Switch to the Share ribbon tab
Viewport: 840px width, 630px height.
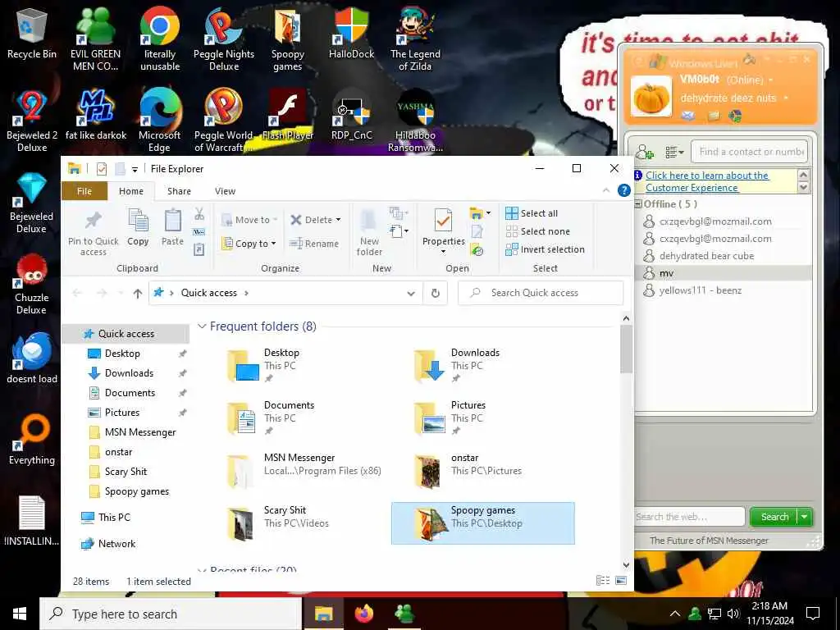click(x=179, y=191)
